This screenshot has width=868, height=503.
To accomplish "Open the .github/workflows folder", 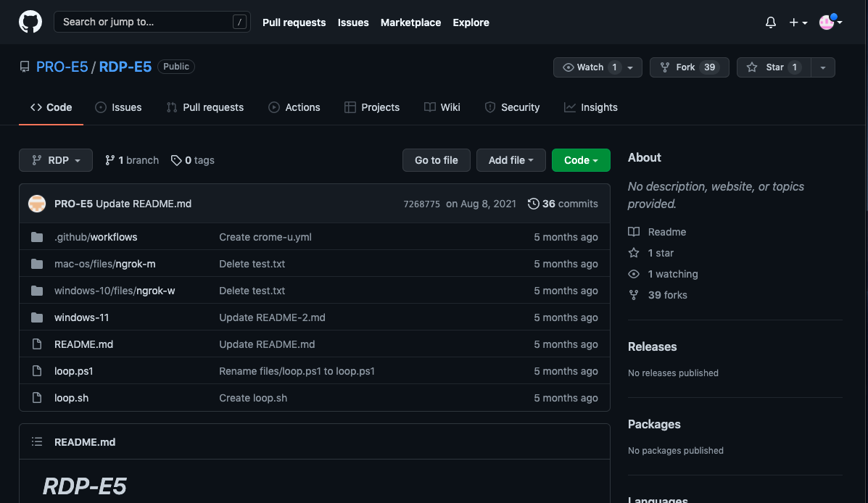I will 96,237.
